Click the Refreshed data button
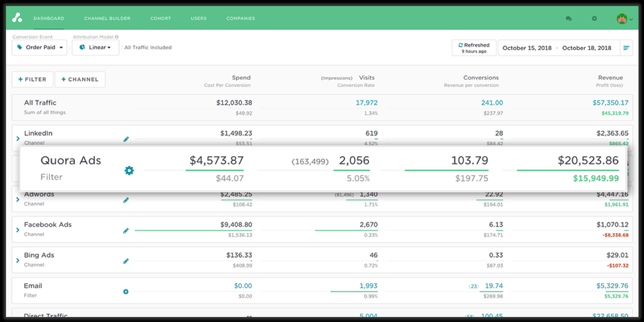Screen dimensions: 644x322 click(x=474, y=48)
